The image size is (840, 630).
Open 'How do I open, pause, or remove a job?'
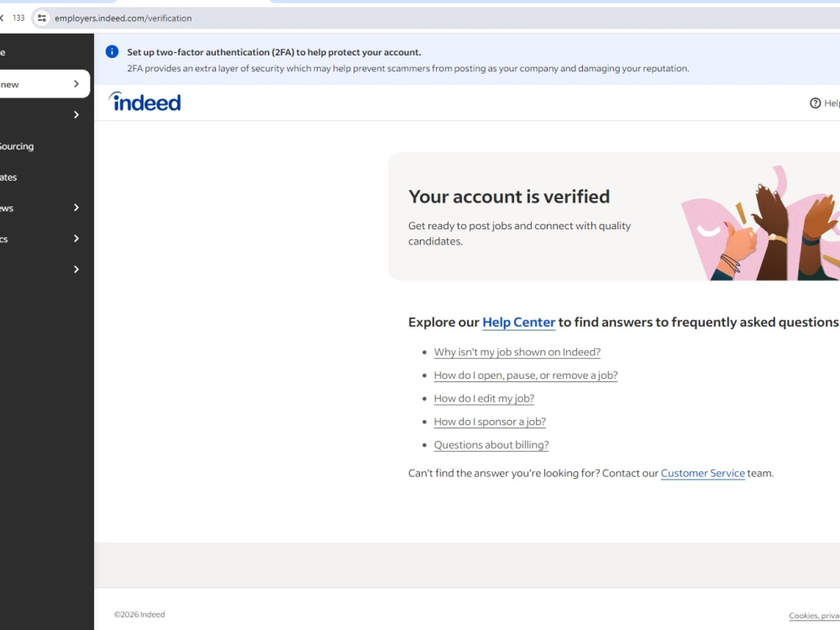tap(526, 375)
